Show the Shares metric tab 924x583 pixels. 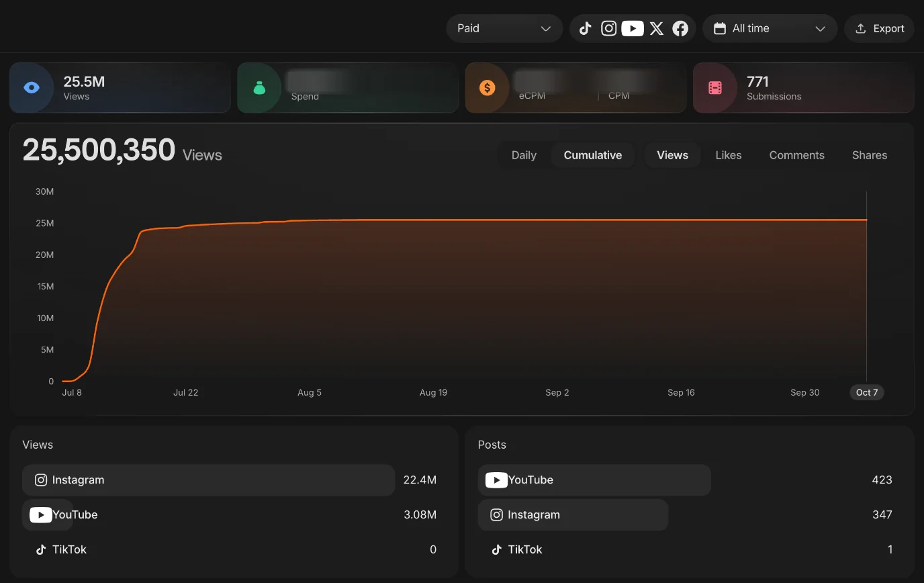point(870,155)
